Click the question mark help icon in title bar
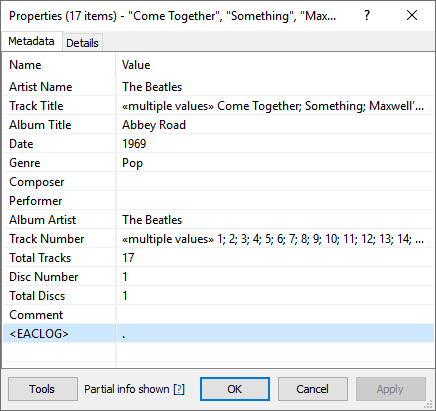The width and height of the screenshot is (436, 411). pyautogui.click(x=367, y=15)
